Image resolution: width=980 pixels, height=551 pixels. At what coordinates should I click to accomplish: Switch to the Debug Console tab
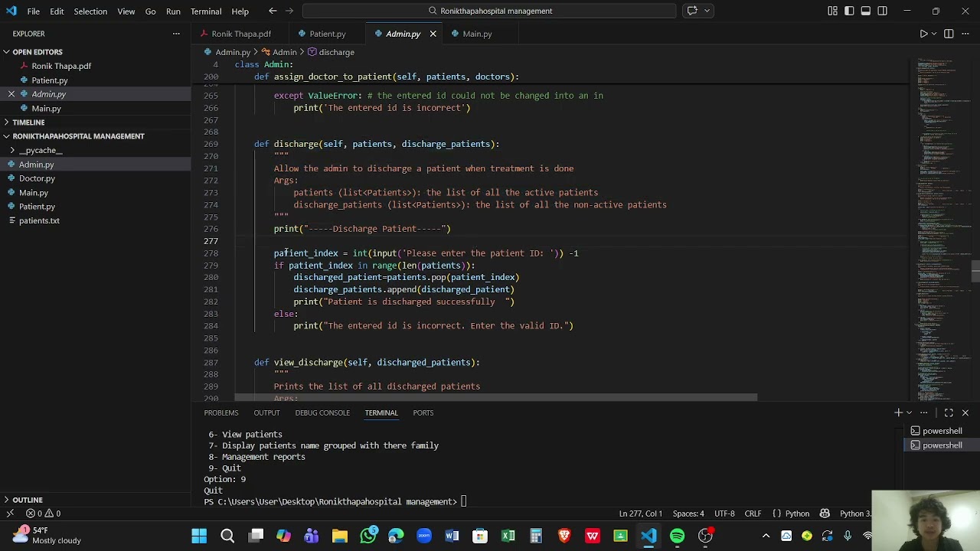pos(322,412)
